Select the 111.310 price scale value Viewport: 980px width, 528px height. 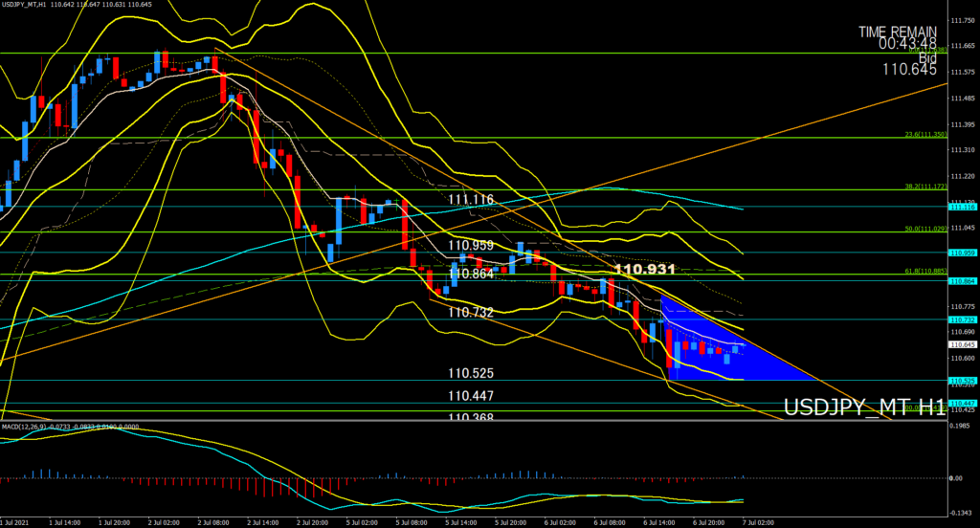(x=963, y=150)
